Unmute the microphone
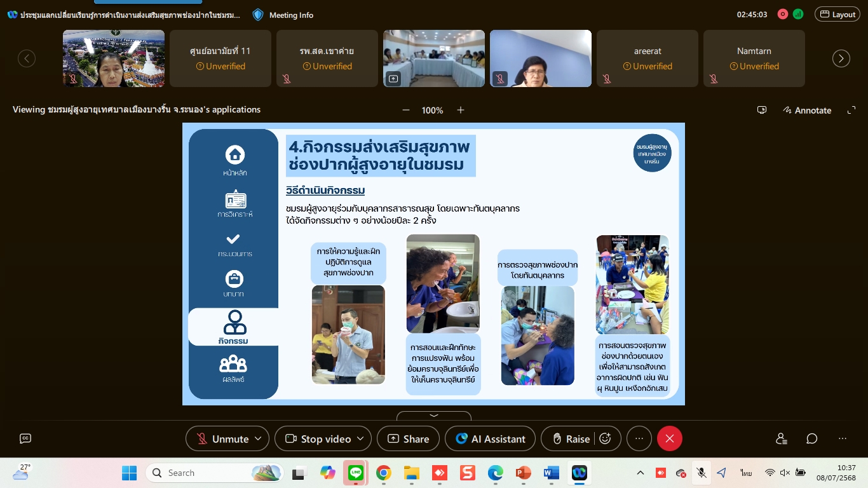The image size is (868, 488). pyautogui.click(x=222, y=438)
